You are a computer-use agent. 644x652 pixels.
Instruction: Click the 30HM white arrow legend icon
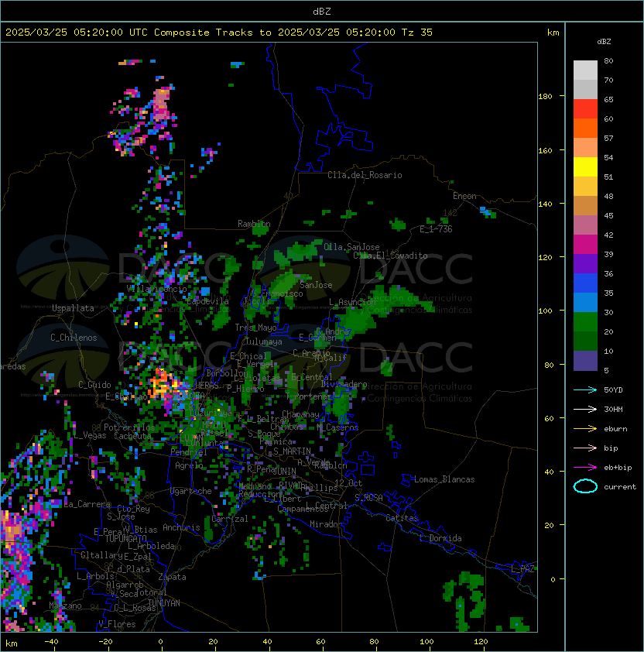tap(585, 409)
